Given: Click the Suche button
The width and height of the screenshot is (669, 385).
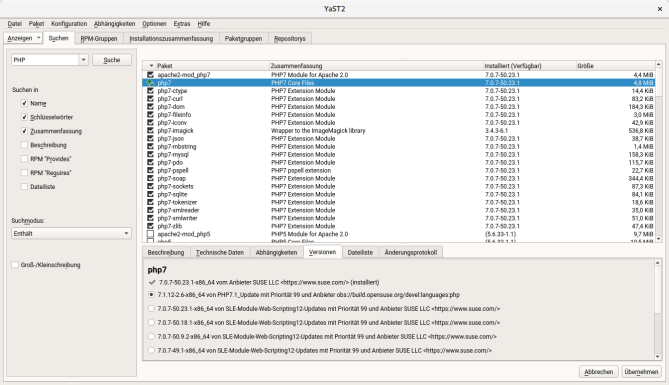Looking at the screenshot, I should point(112,60).
